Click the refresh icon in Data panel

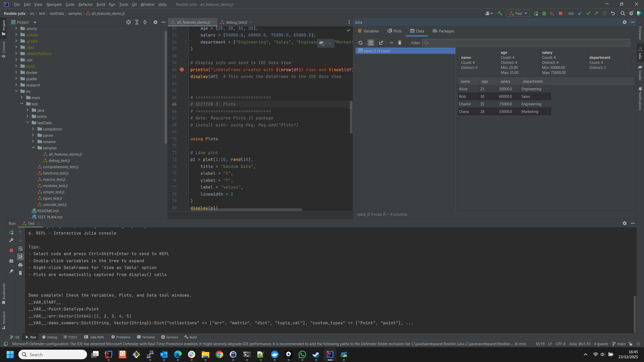click(360, 43)
